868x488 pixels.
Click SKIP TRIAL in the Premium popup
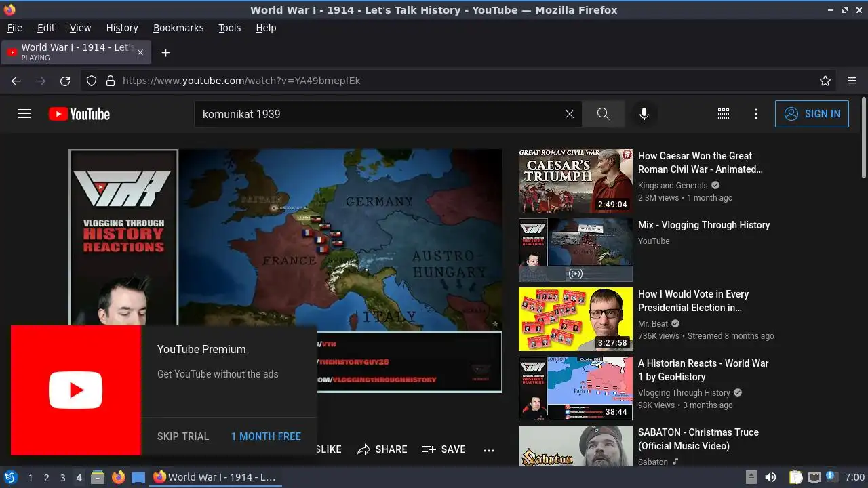point(183,436)
